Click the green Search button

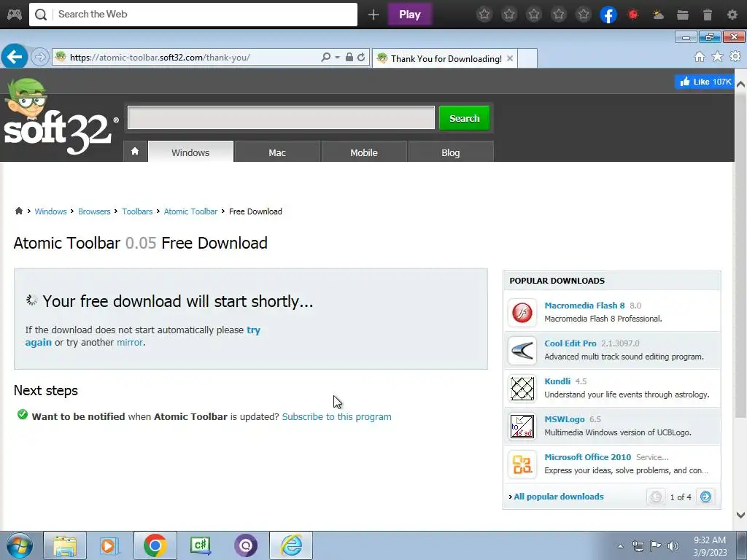point(464,118)
